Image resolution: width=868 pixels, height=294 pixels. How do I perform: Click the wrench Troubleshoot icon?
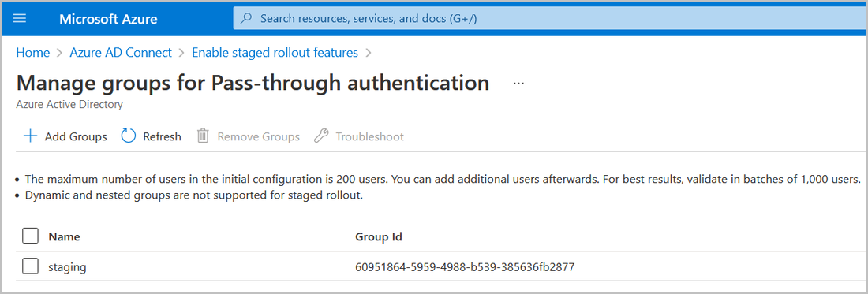pyautogui.click(x=321, y=136)
